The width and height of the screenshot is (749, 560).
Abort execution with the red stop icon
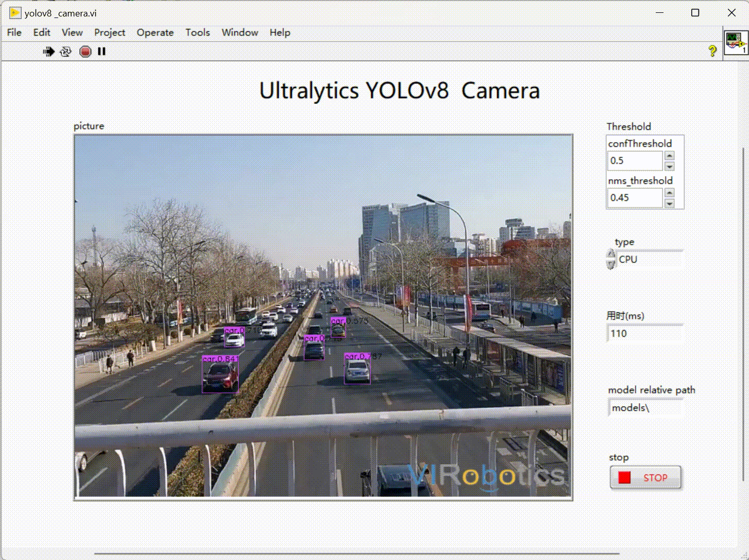(86, 51)
